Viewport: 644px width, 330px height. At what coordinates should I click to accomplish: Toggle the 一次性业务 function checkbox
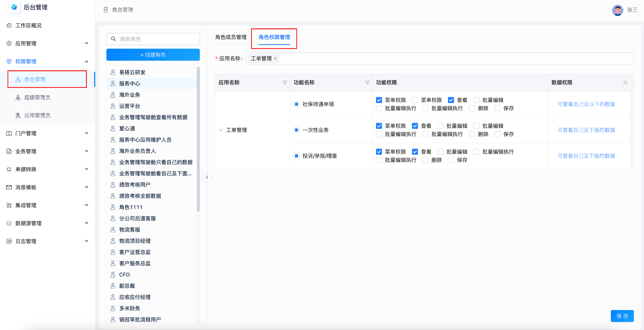coord(296,130)
